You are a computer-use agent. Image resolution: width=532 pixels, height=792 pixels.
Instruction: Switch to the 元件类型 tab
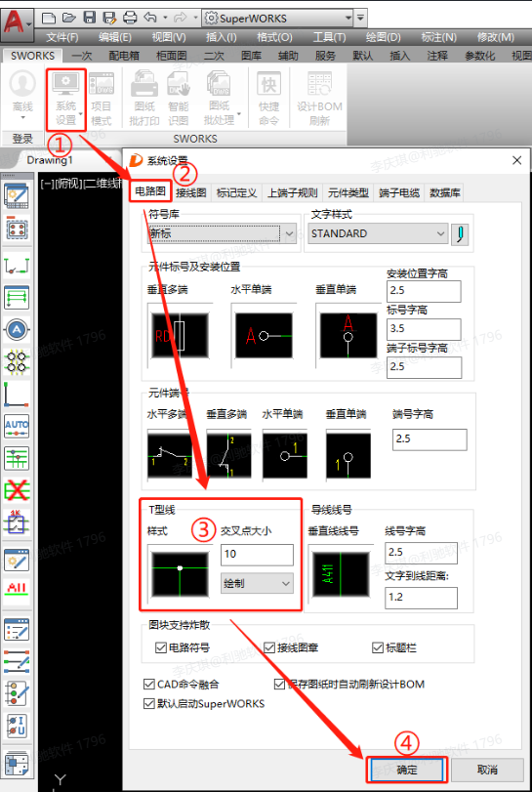(348, 193)
